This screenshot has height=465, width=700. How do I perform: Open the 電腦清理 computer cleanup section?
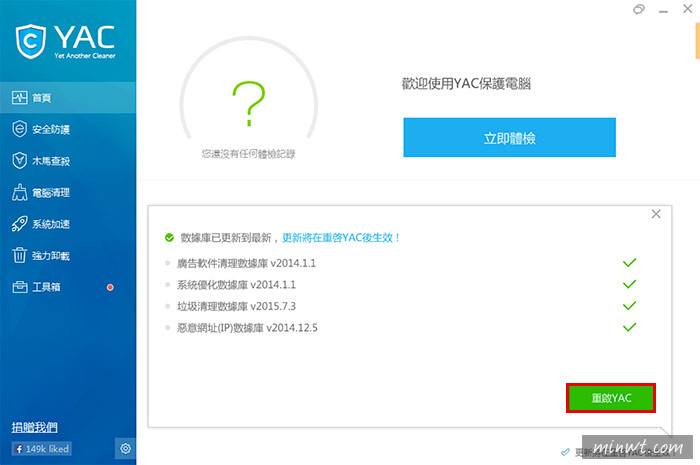(68, 192)
